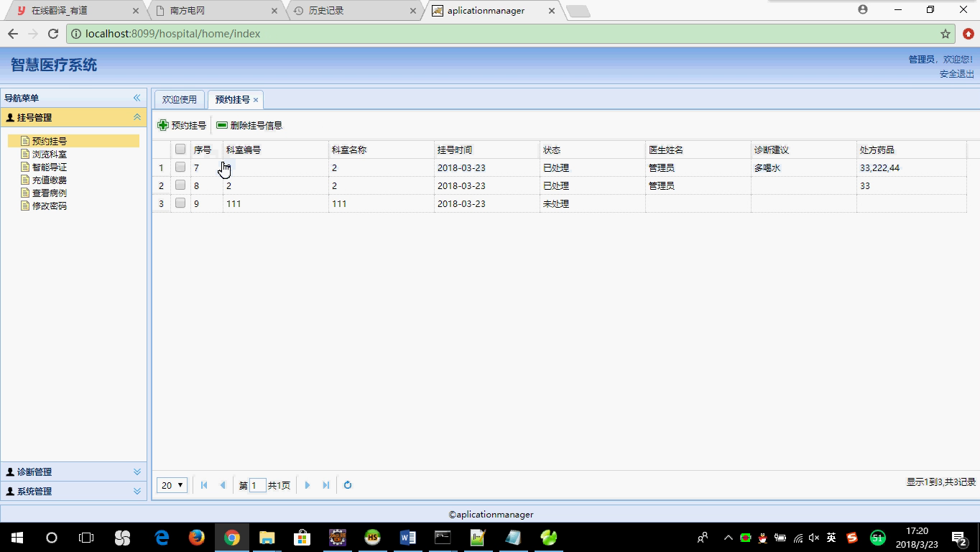This screenshot has height=552, width=980.
Task: Open Cortana search circle on taskbar
Action: pos(52,537)
